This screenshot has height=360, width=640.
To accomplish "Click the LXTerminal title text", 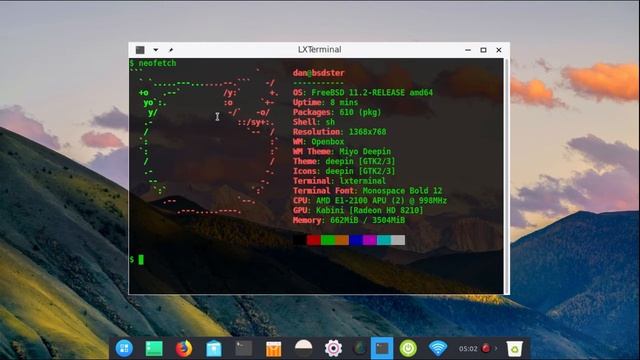I will [x=319, y=50].
